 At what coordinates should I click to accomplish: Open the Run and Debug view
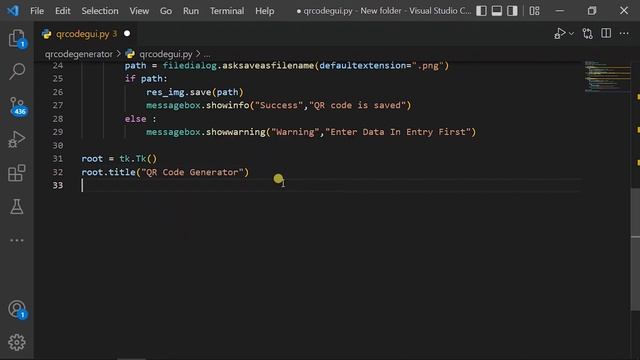tap(17, 140)
